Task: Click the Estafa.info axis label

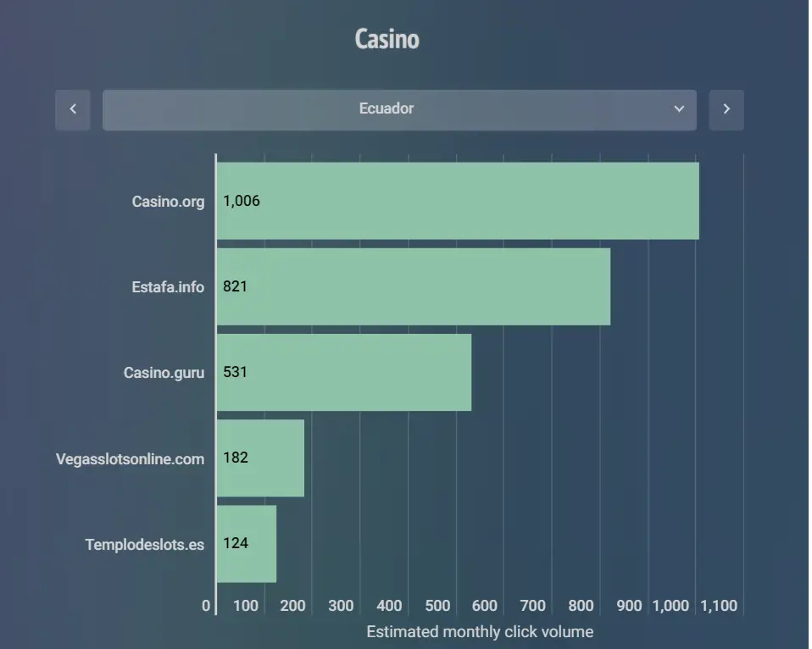Action: point(168,286)
